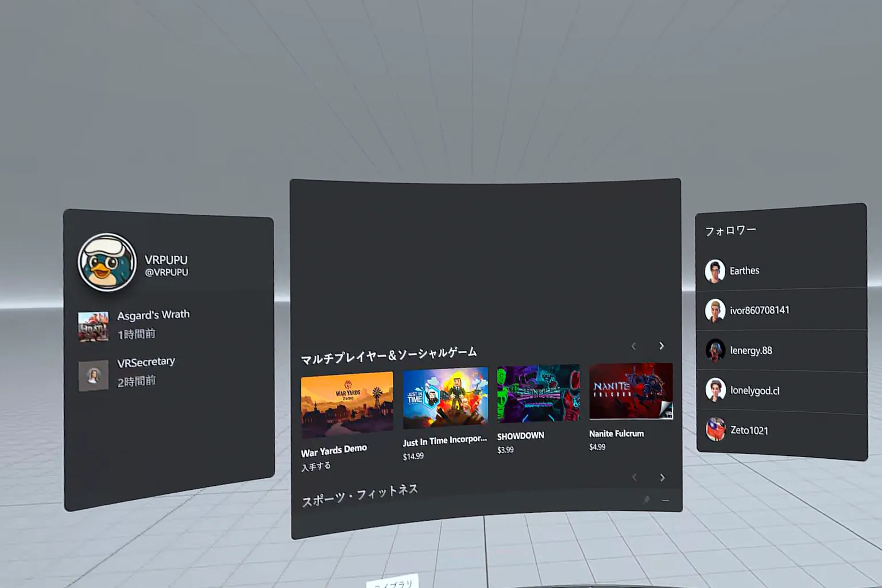The image size is (882, 588).
Task: Click the $14.99 price label
Action: (413, 457)
